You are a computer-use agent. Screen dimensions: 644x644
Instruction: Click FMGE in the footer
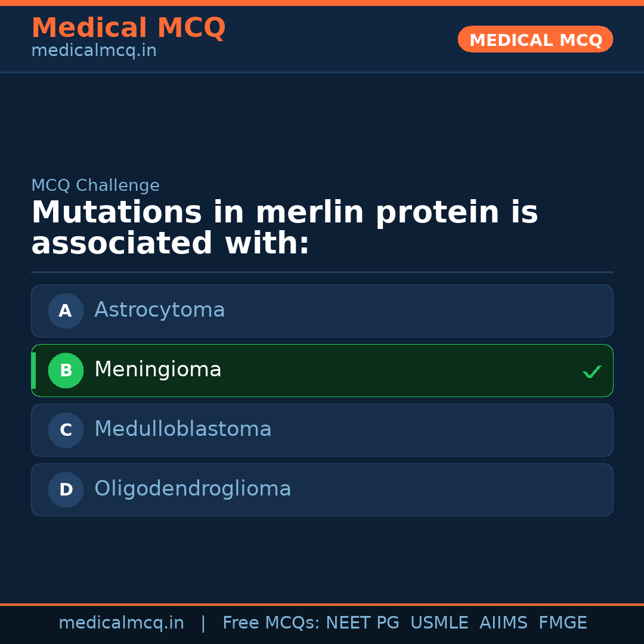coord(562,623)
